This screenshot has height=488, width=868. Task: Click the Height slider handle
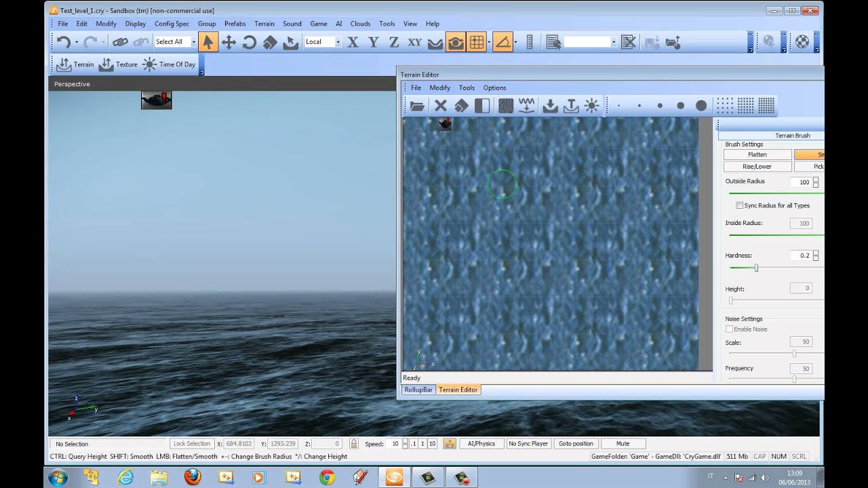pos(730,300)
